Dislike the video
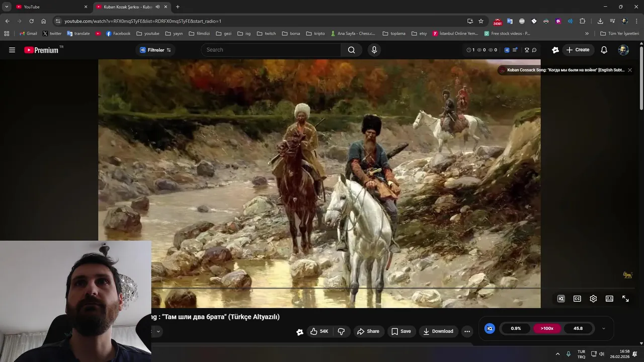Image resolution: width=644 pixels, height=362 pixels. [341, 331]
